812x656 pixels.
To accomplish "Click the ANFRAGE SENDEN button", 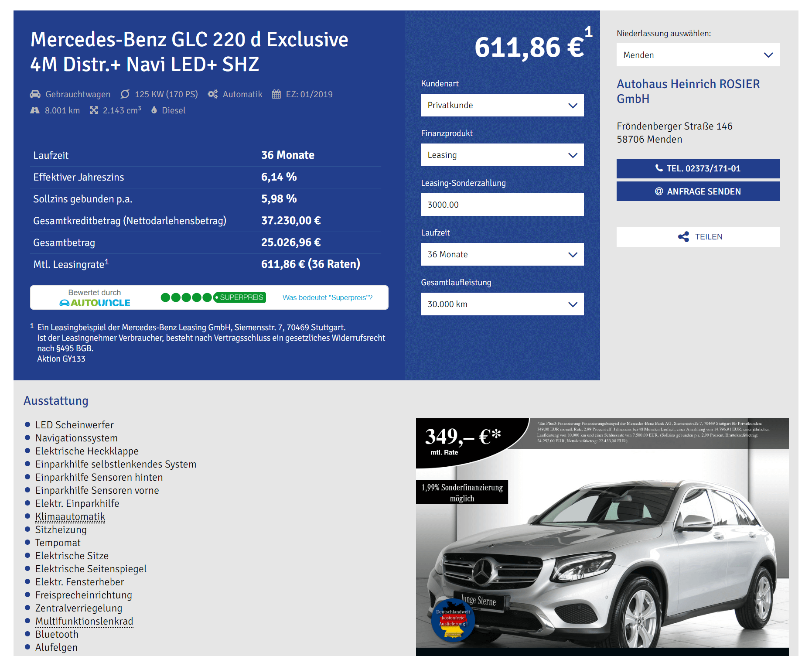I will [698, 191].
